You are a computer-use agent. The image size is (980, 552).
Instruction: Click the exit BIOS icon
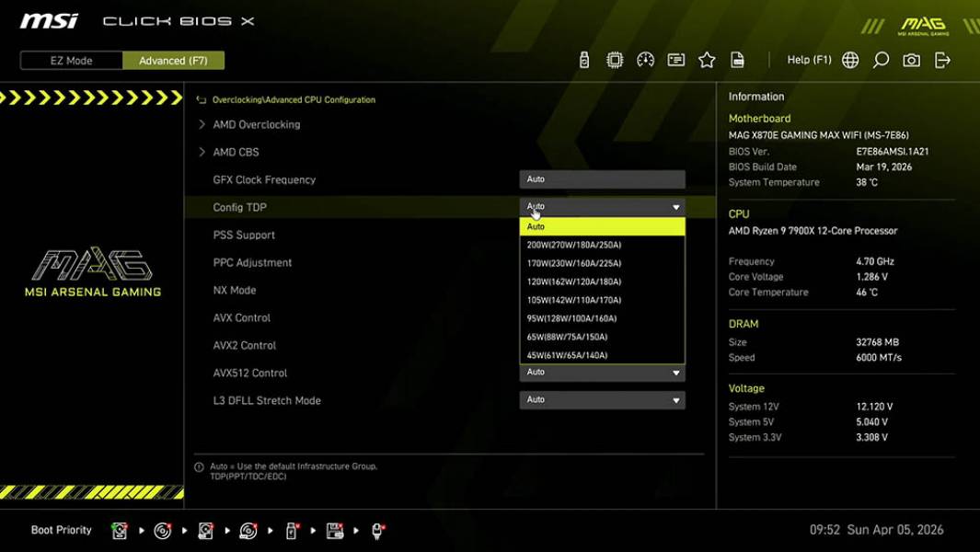pos(940,60)
